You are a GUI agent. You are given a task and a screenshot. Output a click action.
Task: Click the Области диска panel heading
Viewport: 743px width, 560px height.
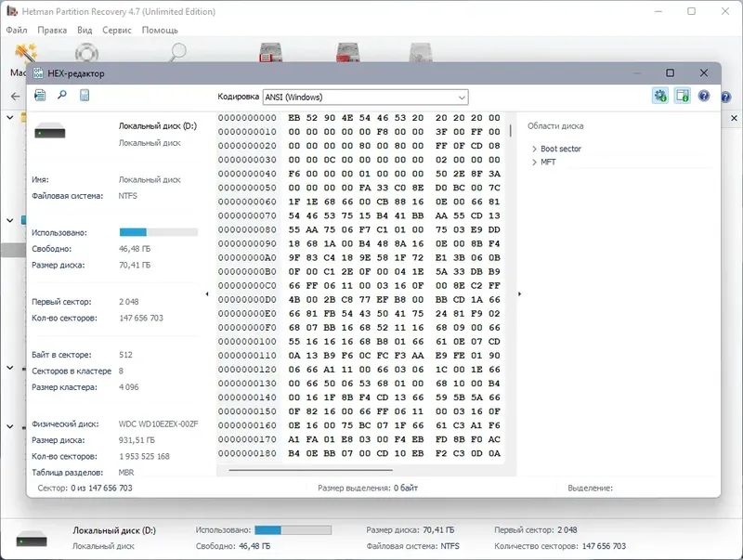tap(555, 126)
